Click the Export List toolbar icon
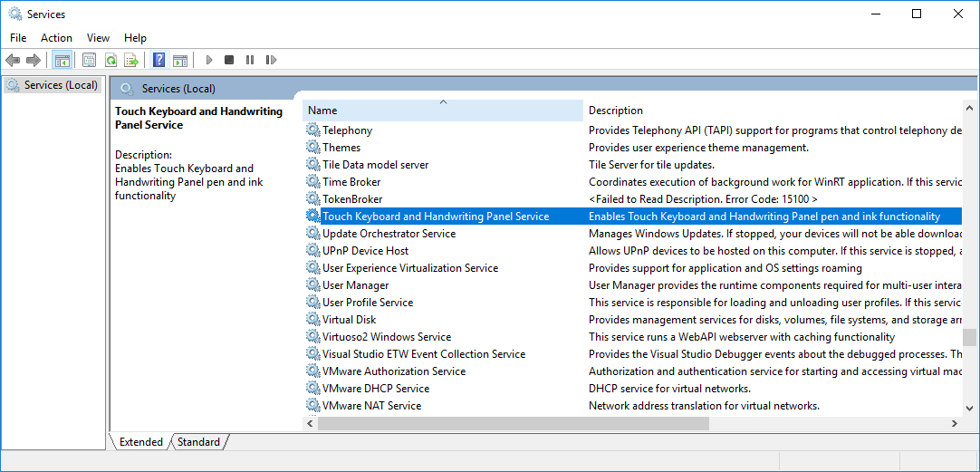Screen dimensions: 980x472 (x=131, y=60)
